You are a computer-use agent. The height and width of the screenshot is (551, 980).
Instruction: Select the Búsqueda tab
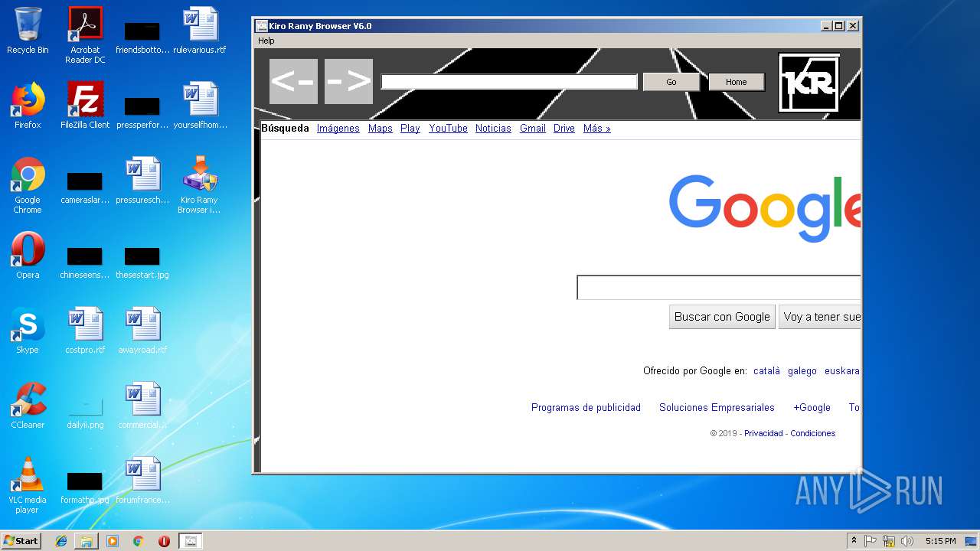[285, 129]
